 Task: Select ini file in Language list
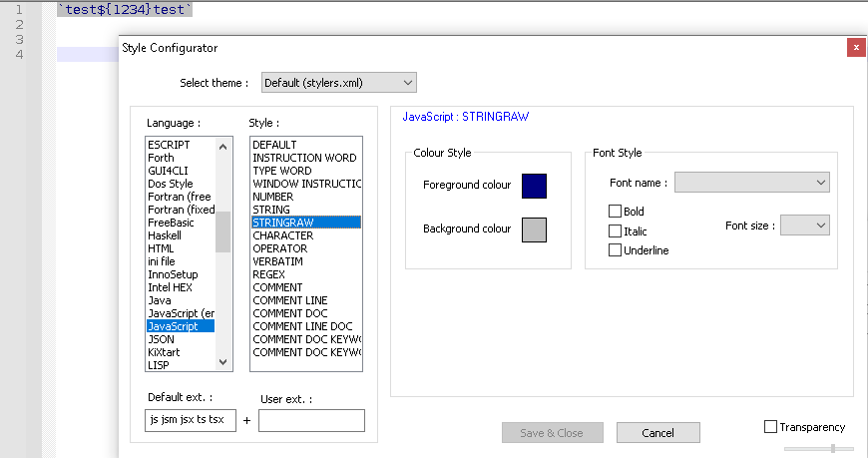pyautogui.click(x=181, y=261)
